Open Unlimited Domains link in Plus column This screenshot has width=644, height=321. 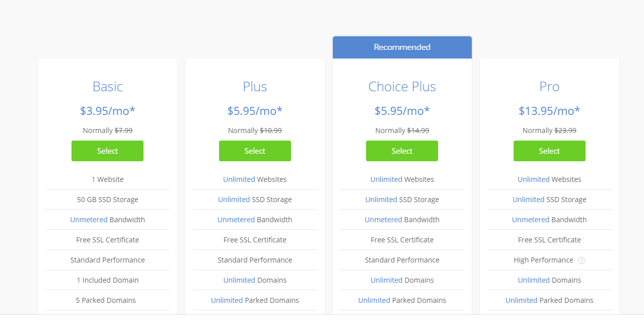pyautogui.click(x=239, y=280)
